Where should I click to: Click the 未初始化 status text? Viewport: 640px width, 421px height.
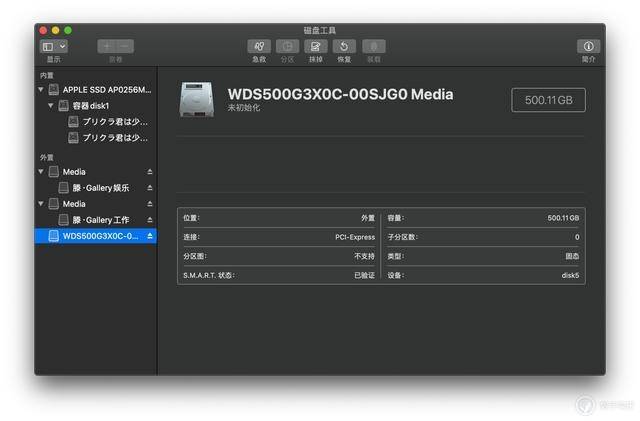coord(244,108)
